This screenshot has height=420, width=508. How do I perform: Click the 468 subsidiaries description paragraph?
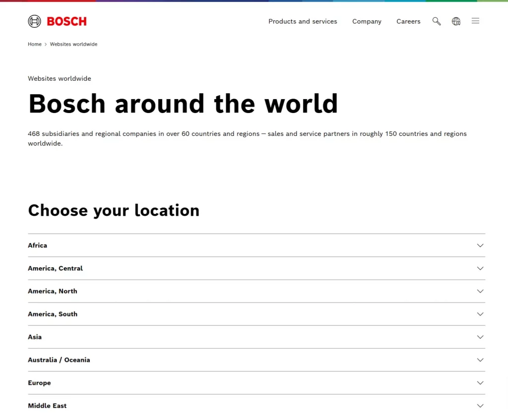[247, 139]
